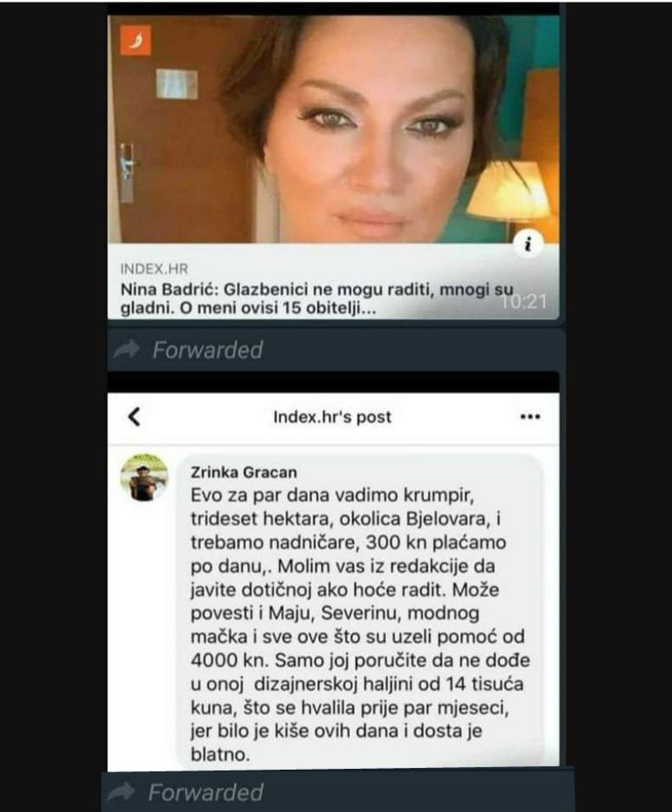Click the upper forward arrow icon
The height and width of the screenshot is (812, 672).
coord(127,349)
